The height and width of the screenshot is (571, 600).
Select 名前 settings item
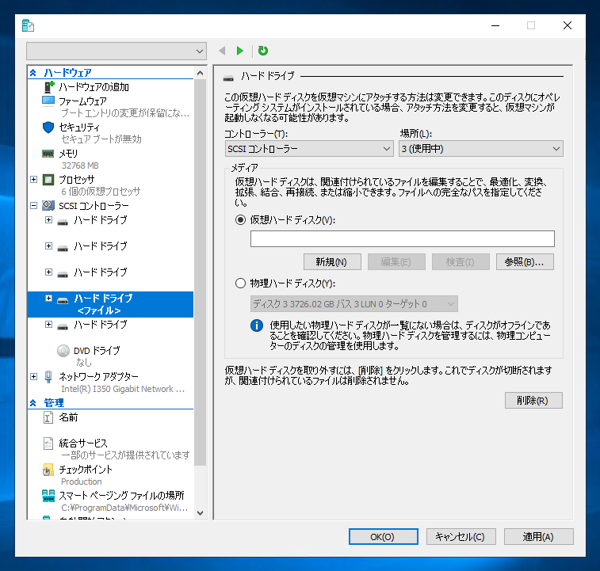[68, 417]
